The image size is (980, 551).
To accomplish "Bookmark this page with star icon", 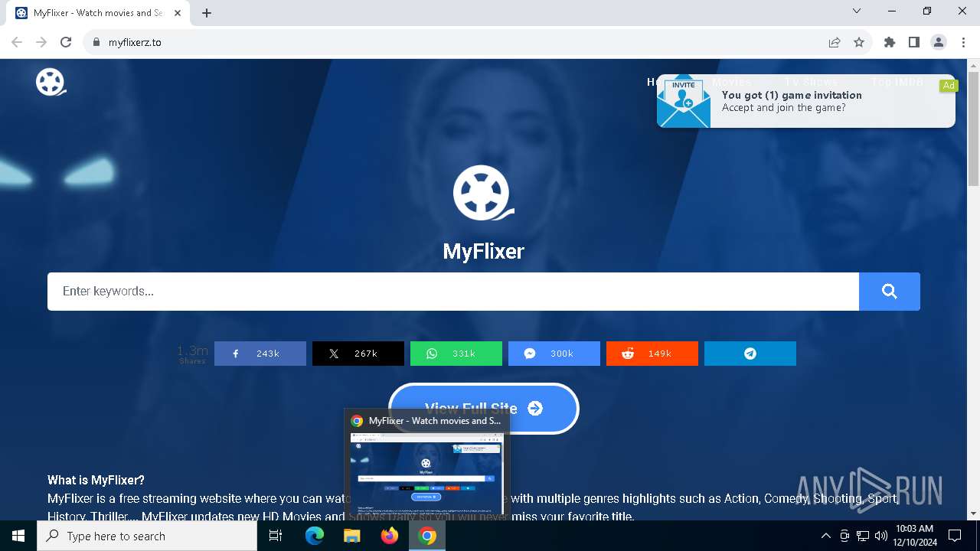I will click(x=859, y=42).
